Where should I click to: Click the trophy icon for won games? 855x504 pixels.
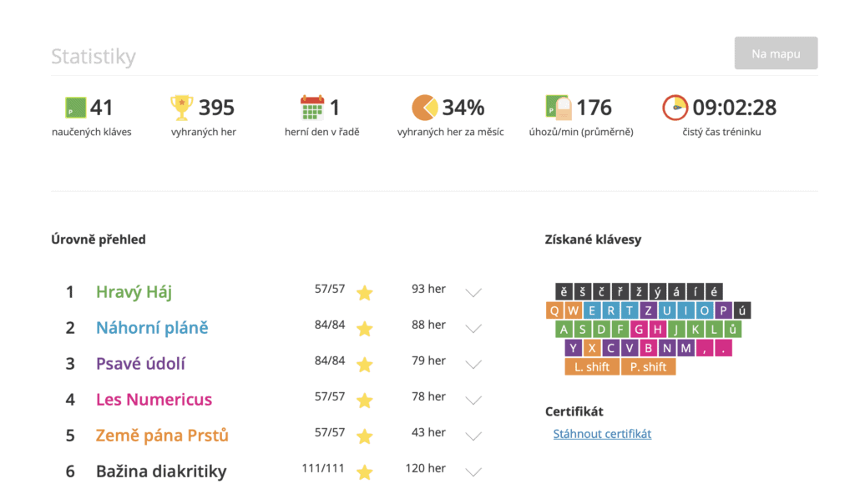pyautogui.click(x=181, y=108)
